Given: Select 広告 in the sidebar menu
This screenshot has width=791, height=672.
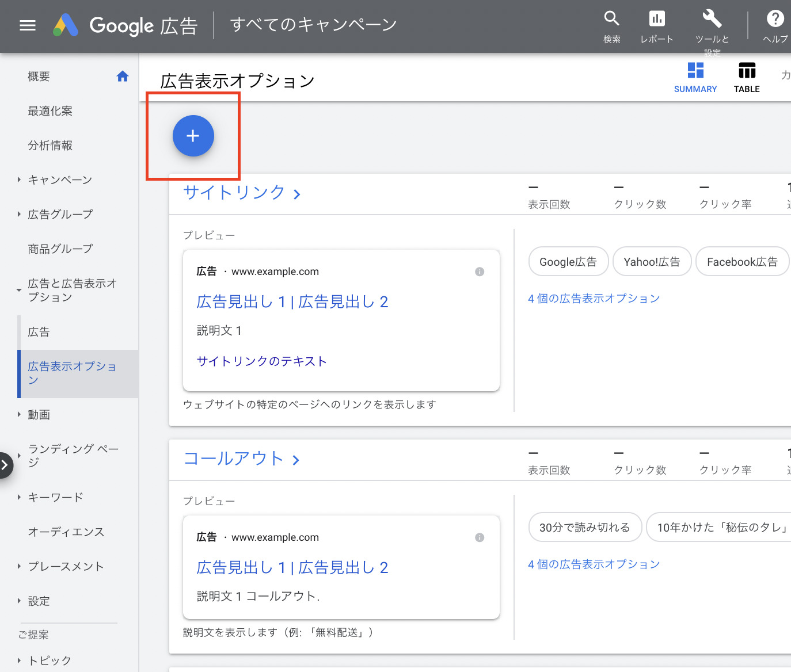Looking at the screenshot, I should [38, 331].
